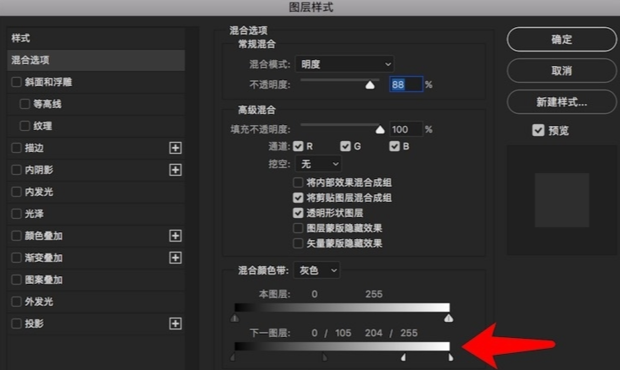Viewport: 620px width, 370px height.
Task: Add another 颜色叠加 effect with plus icon
Action: [x=175, y=236]
